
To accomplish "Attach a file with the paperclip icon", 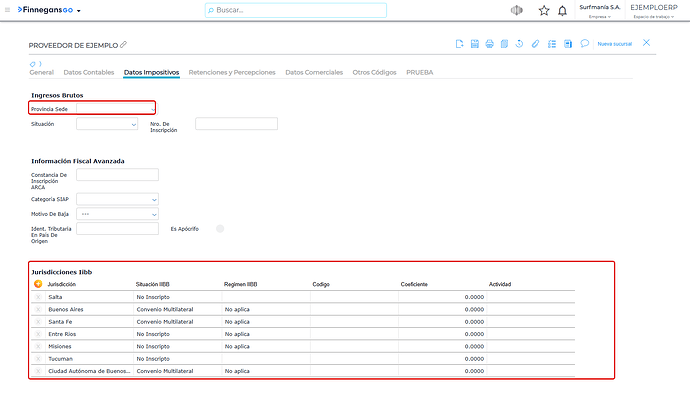I will click(535, 44).
